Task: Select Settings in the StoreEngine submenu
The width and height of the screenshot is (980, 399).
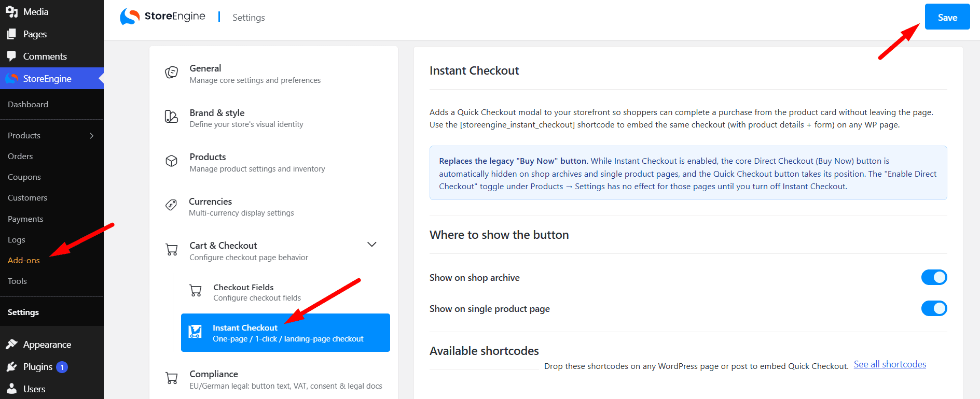Action: click(23, 312)
